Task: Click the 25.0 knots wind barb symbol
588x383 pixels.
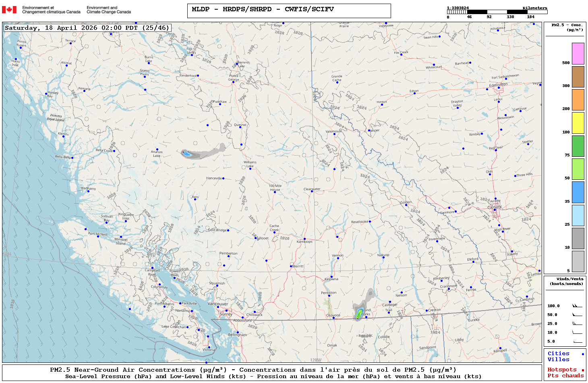Action: pos(577,324)
